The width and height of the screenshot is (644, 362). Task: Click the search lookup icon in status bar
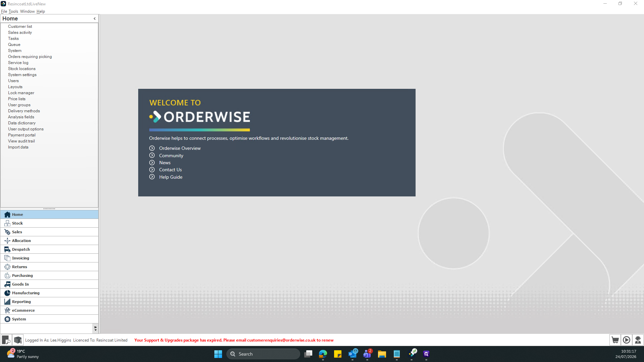(x=6, y=340)
